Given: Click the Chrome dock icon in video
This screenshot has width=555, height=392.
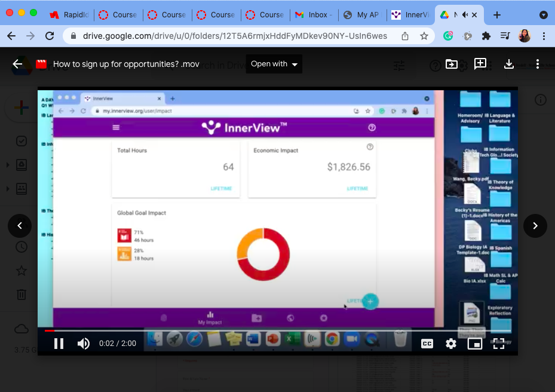Looking at the screenshot, I should (332, 339).
